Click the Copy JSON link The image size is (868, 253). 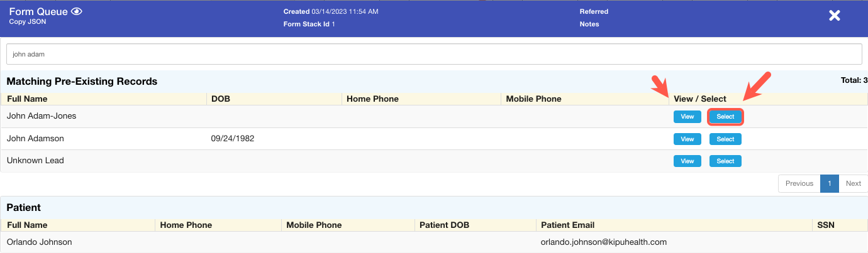pos(27,21)
